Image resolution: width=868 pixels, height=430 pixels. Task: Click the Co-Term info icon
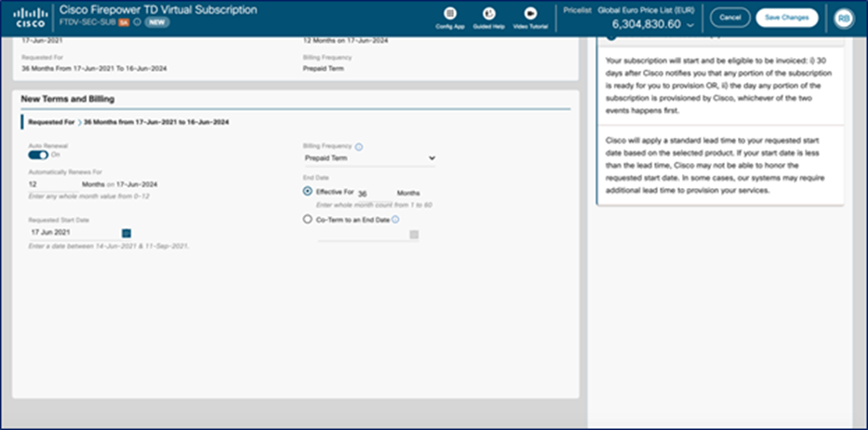coord(395,220)
